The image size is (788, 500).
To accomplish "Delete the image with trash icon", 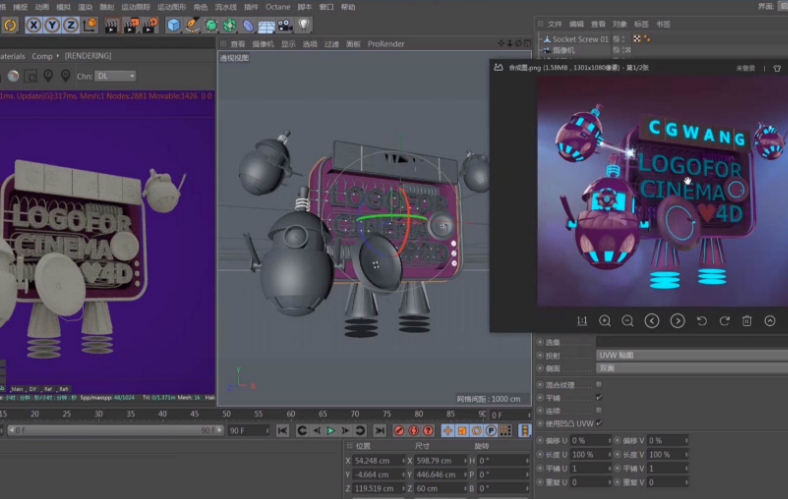I will (746, 321).
